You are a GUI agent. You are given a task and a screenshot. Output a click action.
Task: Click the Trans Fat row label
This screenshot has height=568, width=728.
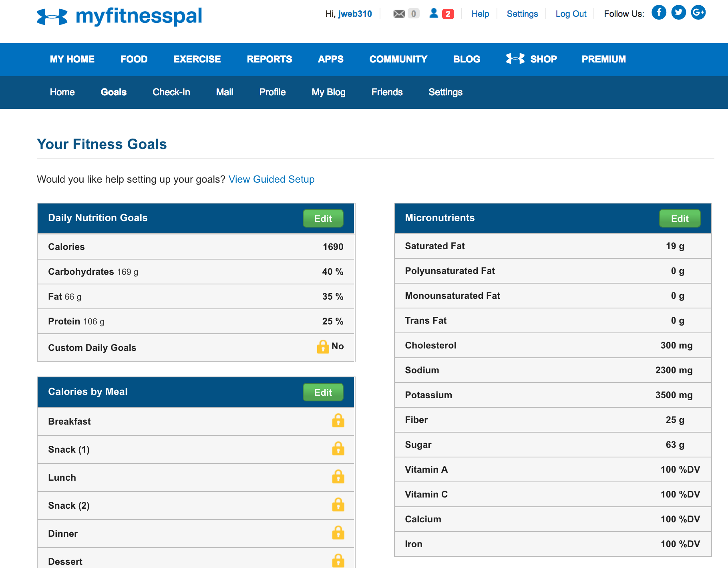426,320
